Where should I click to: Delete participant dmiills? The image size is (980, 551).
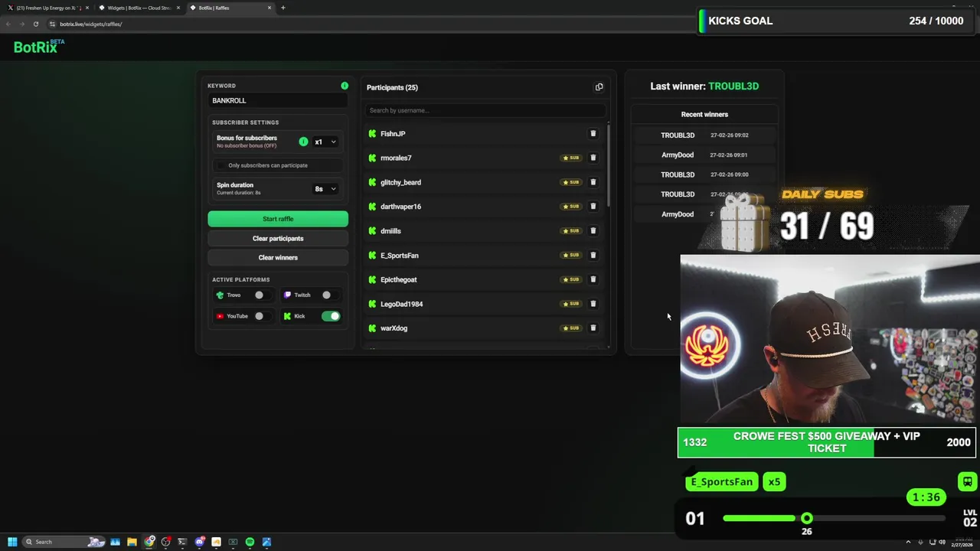[593, 230]
